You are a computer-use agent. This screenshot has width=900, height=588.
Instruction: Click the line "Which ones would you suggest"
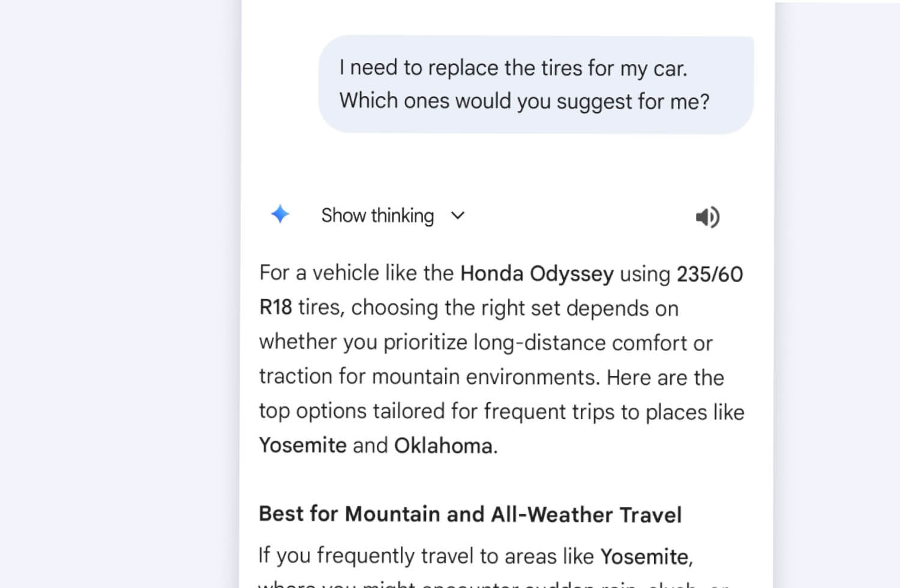coord(524,101)
